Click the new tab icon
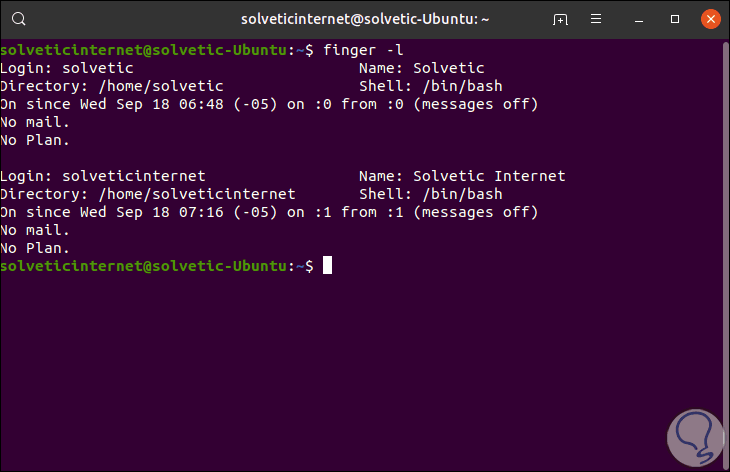This screenshot has width=730, height=472. tap(560, 19)
